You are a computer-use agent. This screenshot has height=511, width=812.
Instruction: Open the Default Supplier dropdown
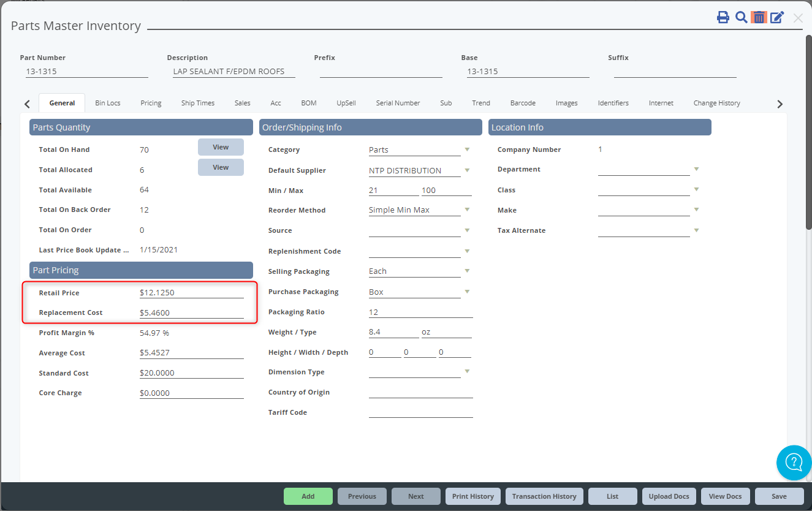point(467,170)
